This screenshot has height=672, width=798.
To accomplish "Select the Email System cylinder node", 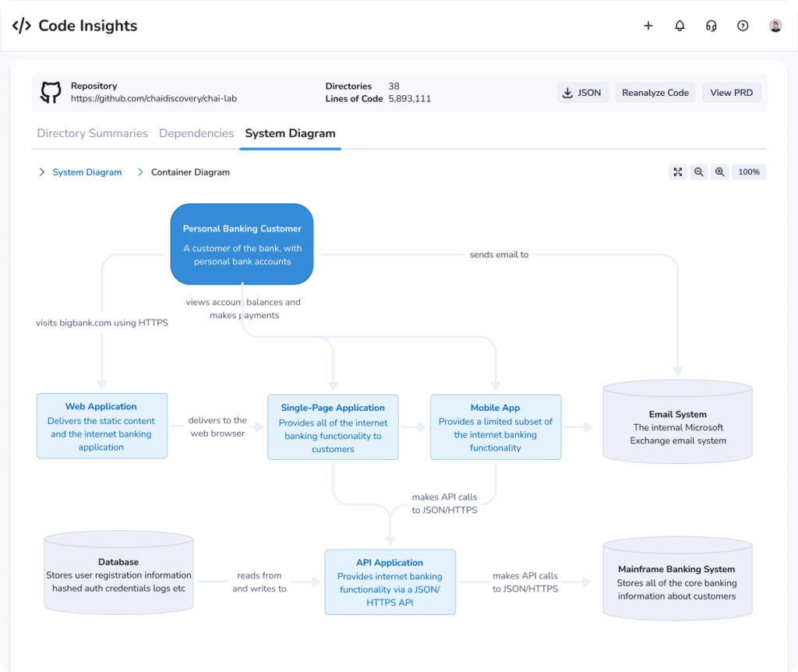I will tap(677, 422).
